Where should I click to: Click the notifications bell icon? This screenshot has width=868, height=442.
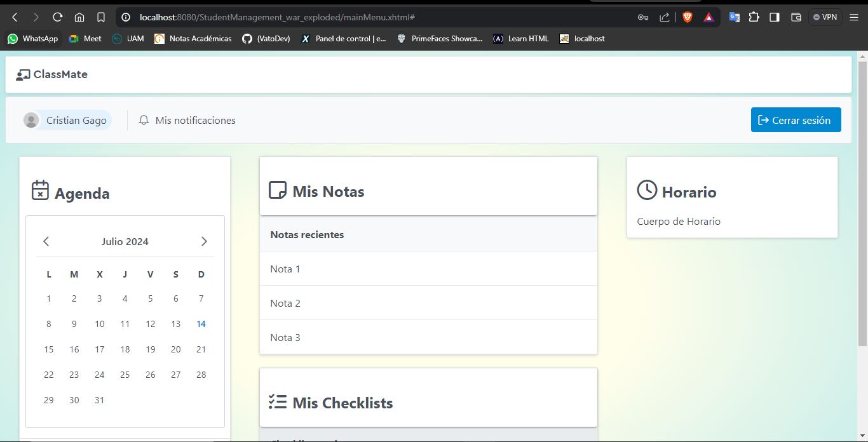coord(144,120)
